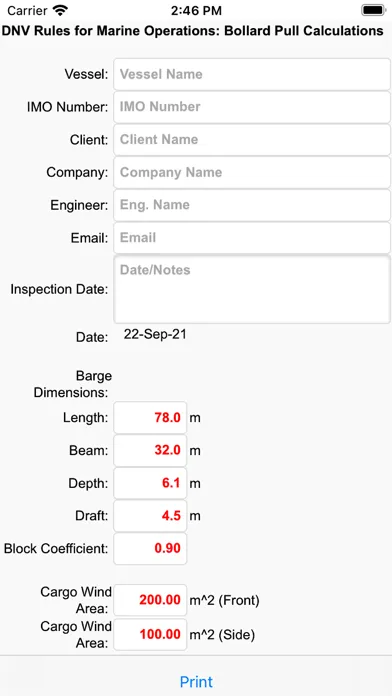Tap the Eng. Name field
392x696 pixels.
[252, 205]
